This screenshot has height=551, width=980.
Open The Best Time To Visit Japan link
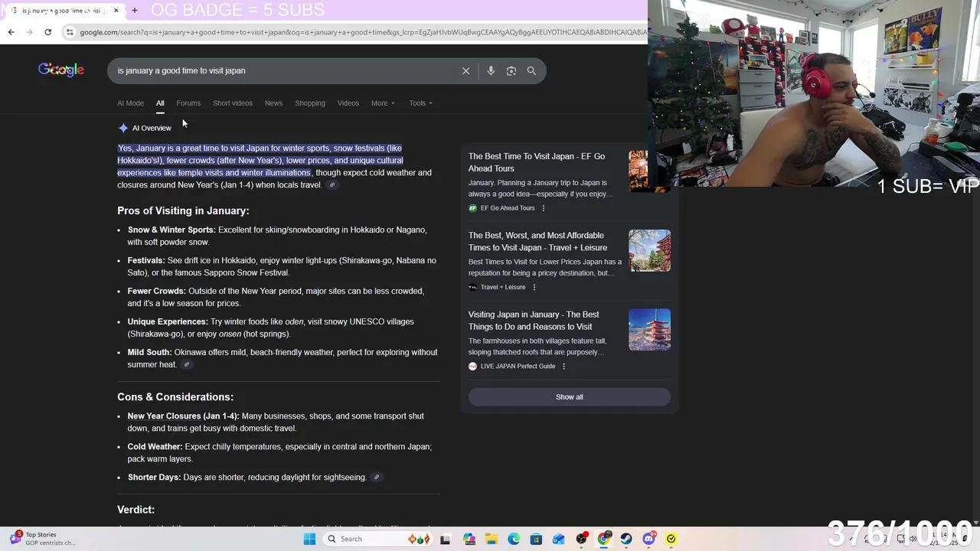tap(537, 162)
